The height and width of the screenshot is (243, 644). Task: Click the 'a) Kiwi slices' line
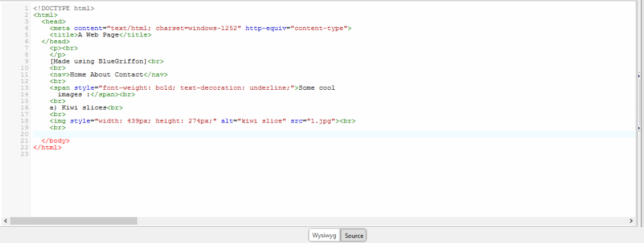tap(86, 108)
